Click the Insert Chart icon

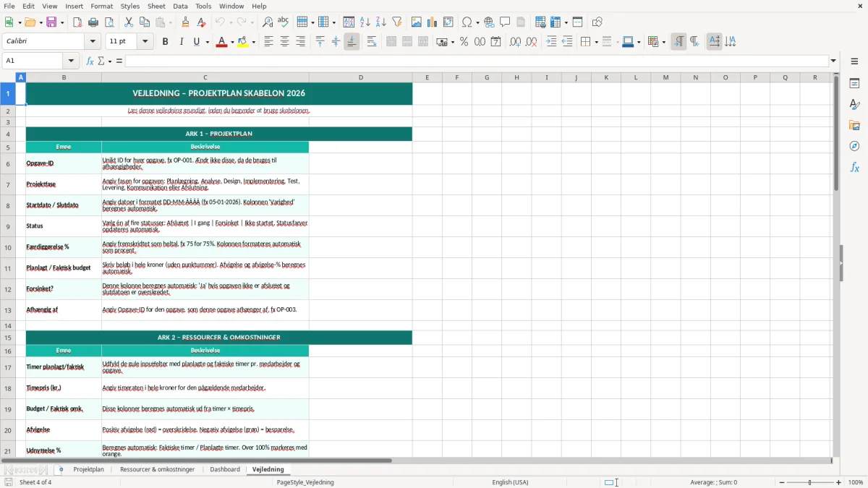(x=433, y=22)
